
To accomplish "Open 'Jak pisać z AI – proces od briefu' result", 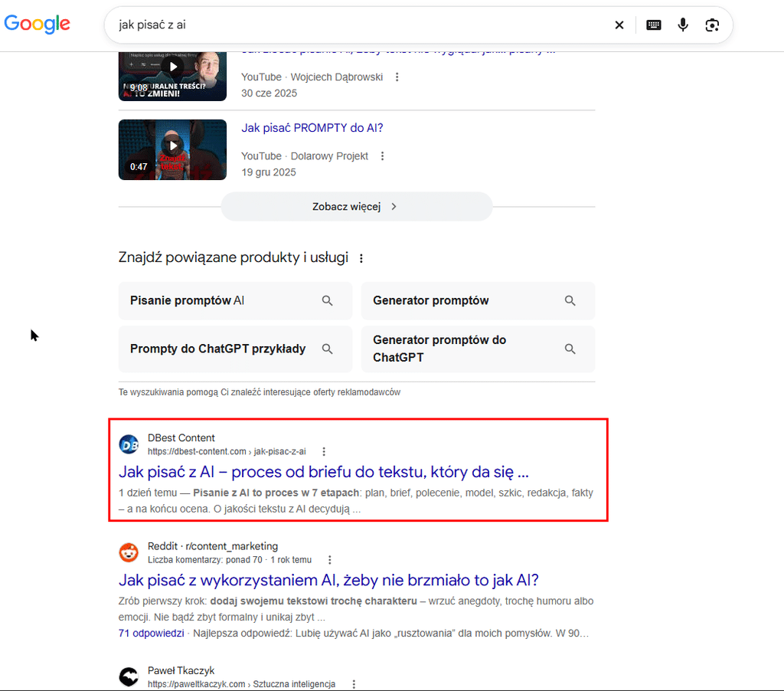I will (324, 472).
